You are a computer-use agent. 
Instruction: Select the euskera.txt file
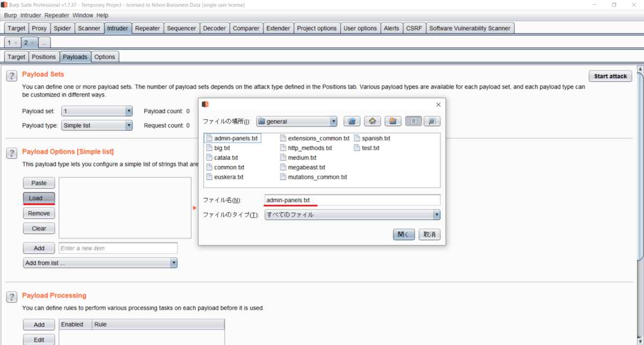[225, 177]
